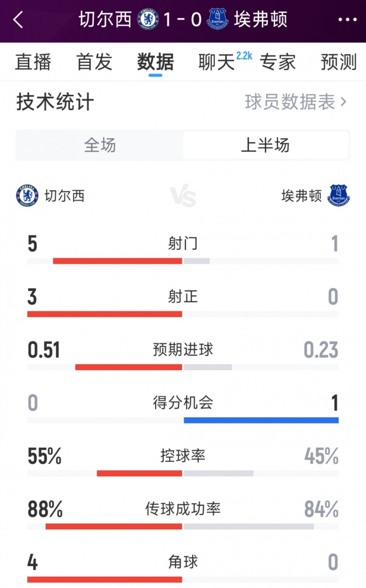The height and width of the screenshot is (588, 366).
Task: Open the three-dot more options menu
Action: tap(347, 20)
